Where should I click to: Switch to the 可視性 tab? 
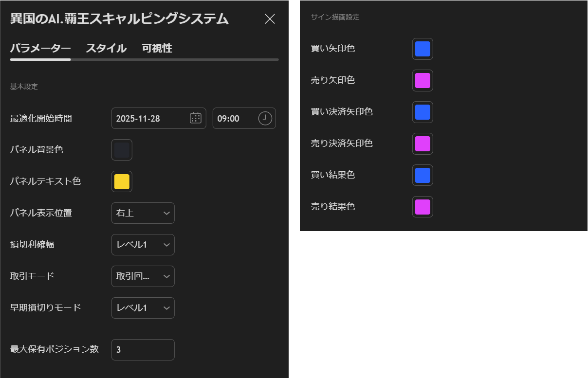coord(156,48)
